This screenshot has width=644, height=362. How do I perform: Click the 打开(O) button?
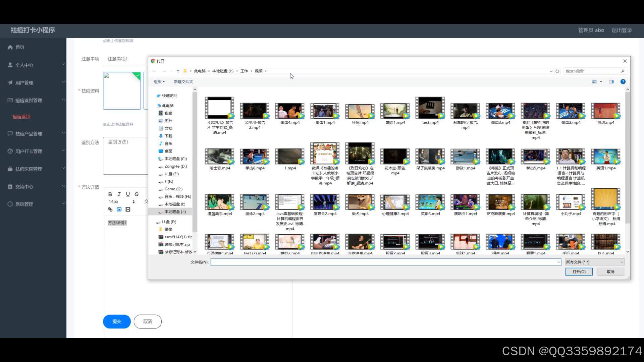pos(579,272)
